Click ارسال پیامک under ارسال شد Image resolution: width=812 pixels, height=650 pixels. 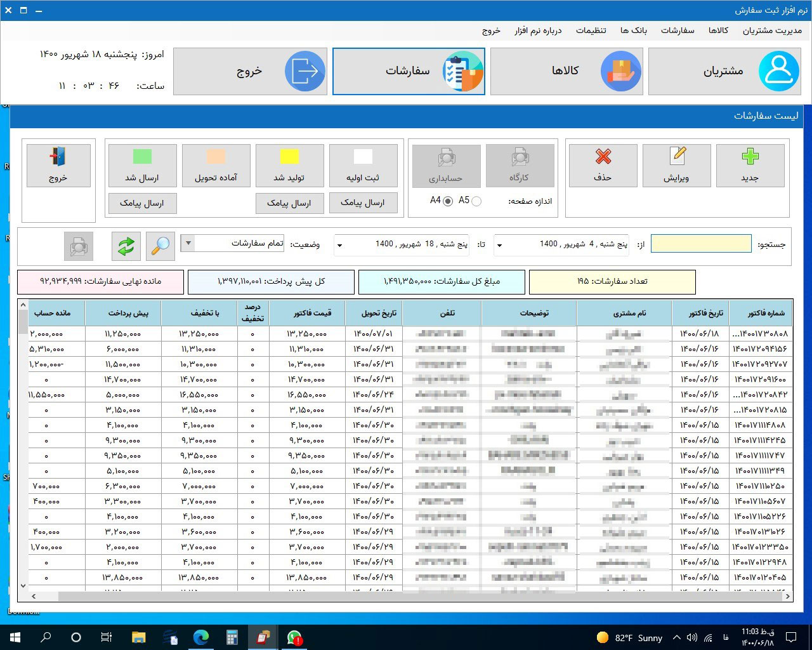tap(142, 204)
